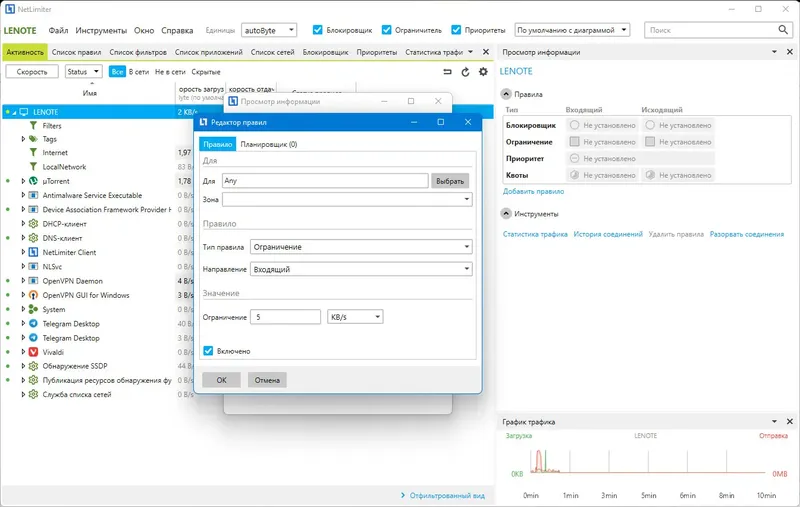Click the collapse-all arrows icon beside refresh

click(x=447, y=72)
